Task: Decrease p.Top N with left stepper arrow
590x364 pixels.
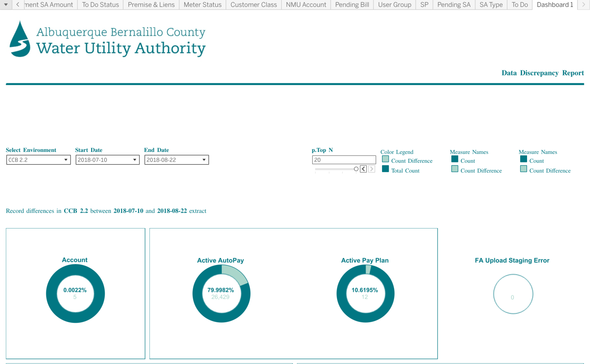Action: (363, 169)
